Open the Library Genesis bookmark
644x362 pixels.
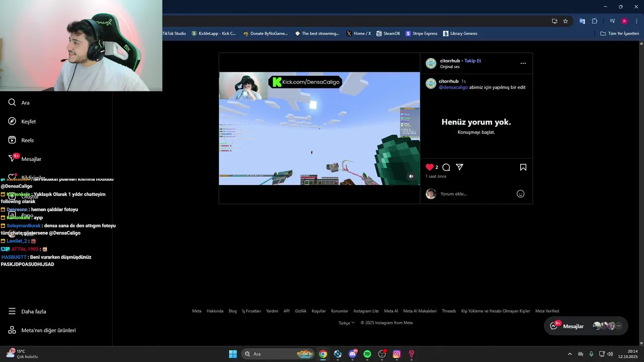tap(460, 34)
